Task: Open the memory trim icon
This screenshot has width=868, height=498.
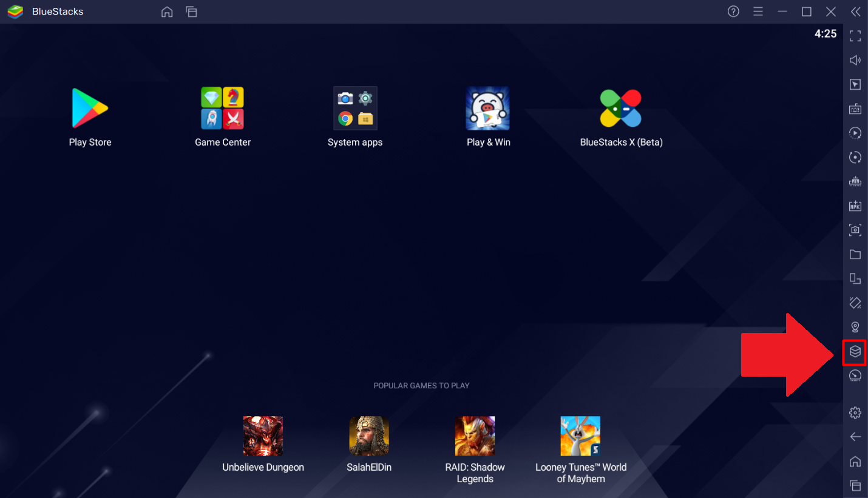Action: pyautogui.click(x=855, y=181)
